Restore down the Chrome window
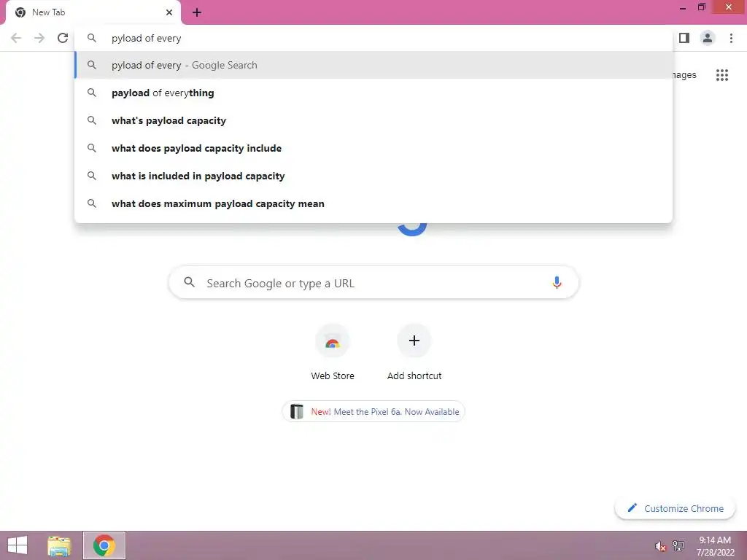 701,7
